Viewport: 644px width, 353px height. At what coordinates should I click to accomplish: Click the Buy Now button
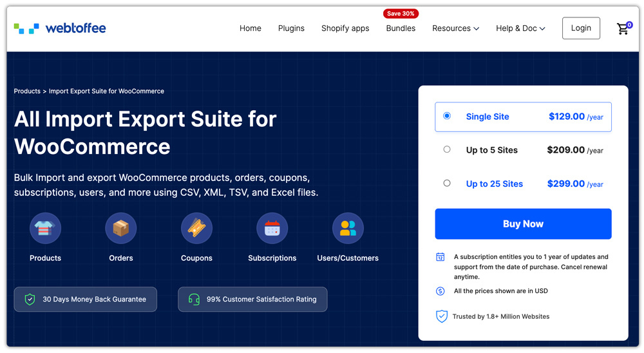point(523,224)
